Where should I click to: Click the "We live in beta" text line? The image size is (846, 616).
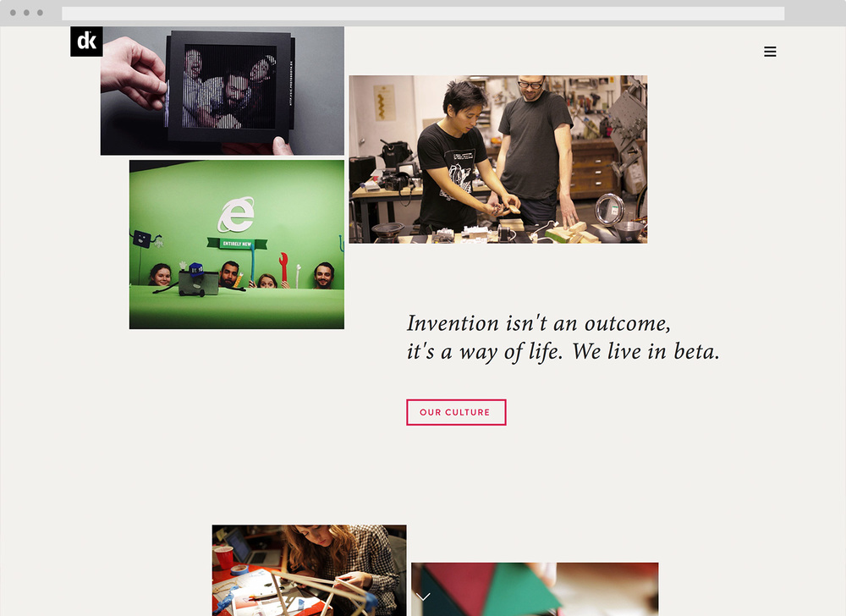click(x=645, y=352)
